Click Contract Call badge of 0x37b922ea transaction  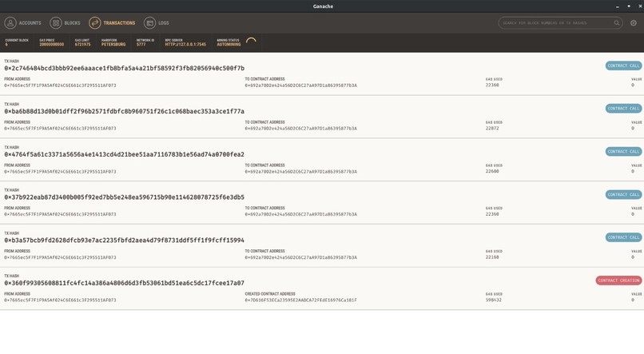(x=623, y=195)
